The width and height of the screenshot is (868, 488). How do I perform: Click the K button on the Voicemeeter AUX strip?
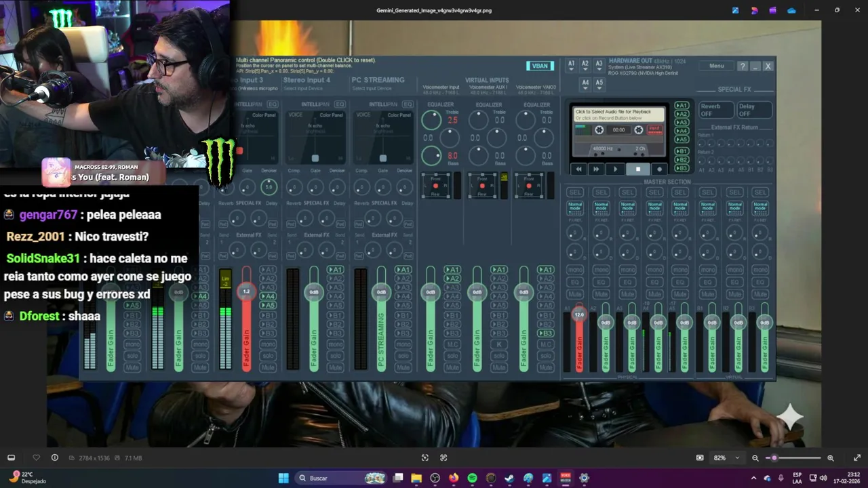pyautogui.click(x=499, y=344)
